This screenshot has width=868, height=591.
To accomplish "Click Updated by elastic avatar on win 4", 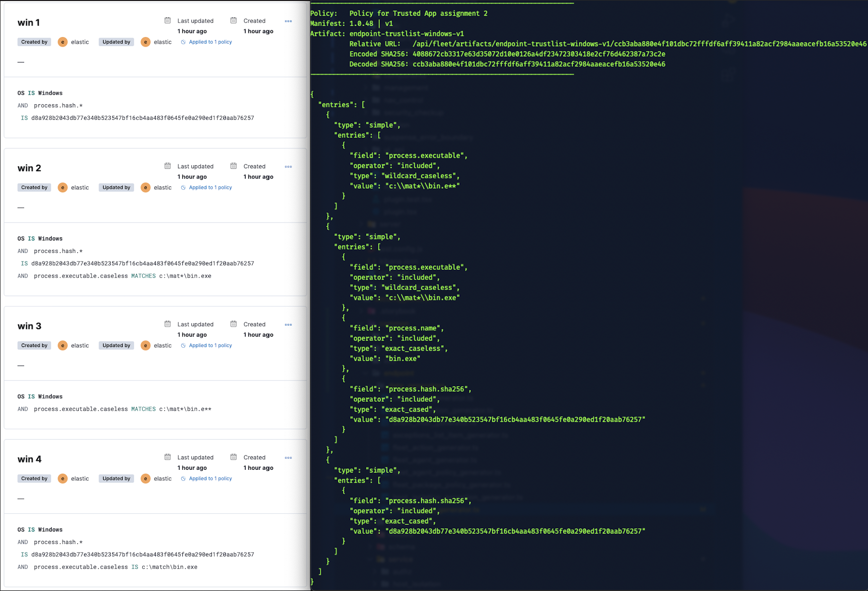I will pyautogui.click(x=146, y=478).
